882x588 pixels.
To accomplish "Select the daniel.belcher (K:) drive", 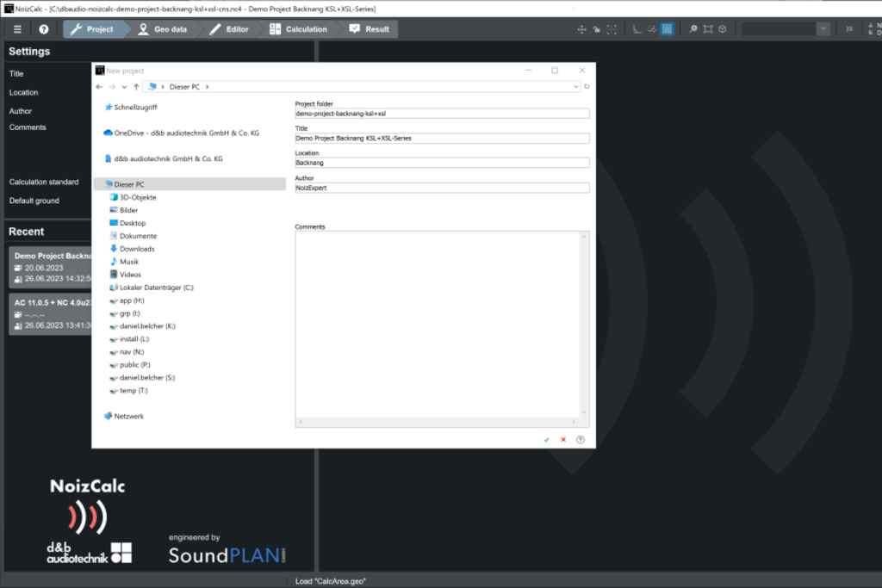I will pos(142,326).
